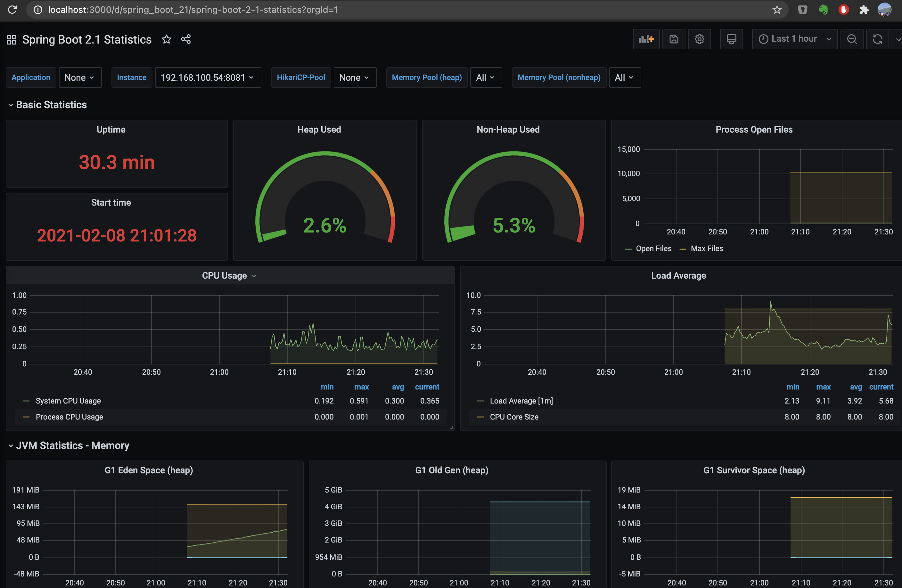Open the Last 1 hour time picker
This screenshot has width=902, height=588.
click(x=794, y=39)
